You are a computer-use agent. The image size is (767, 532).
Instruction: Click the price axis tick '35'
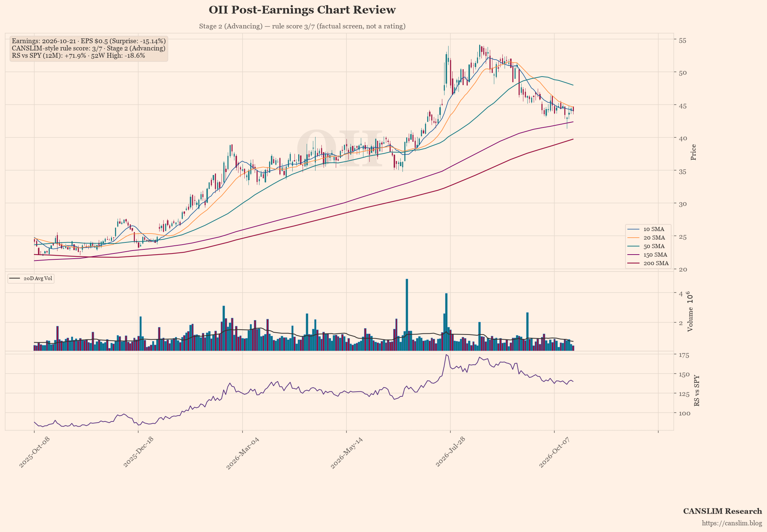pos(683,171)
